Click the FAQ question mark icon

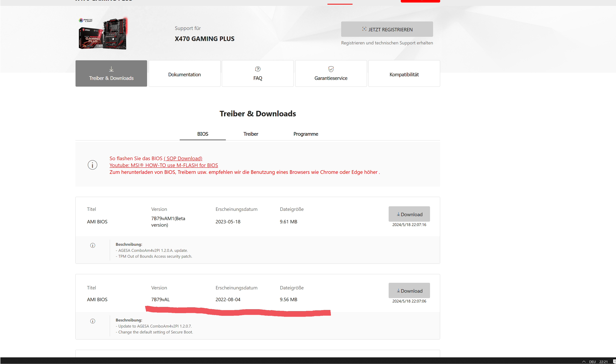click(x=257, y=69)
